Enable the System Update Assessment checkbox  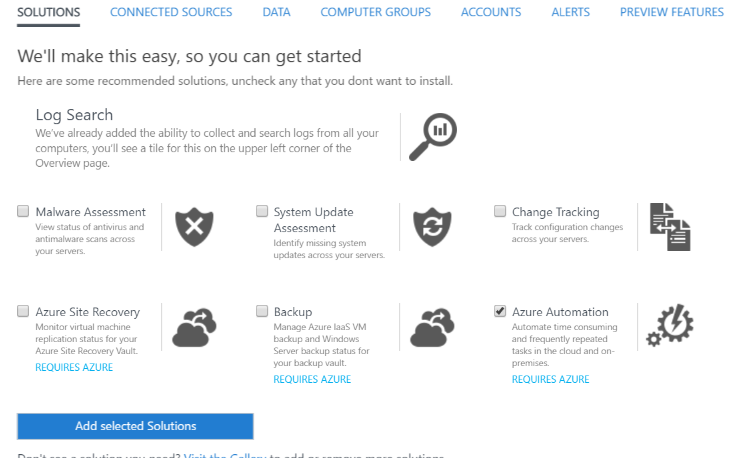(x=262, y=211)
